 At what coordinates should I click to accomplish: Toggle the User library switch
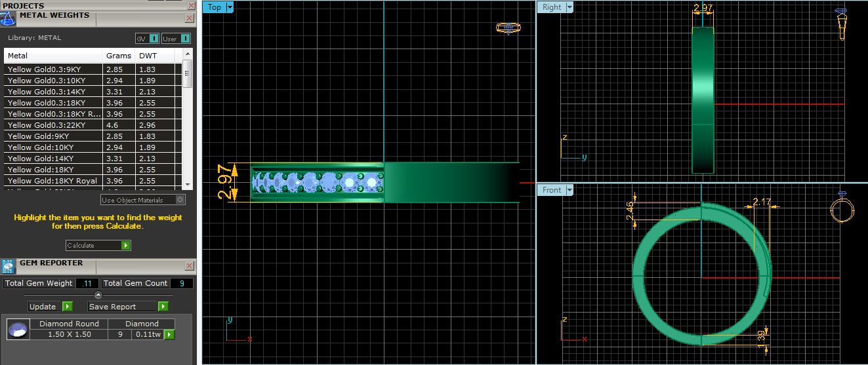[x=185, y=39]
